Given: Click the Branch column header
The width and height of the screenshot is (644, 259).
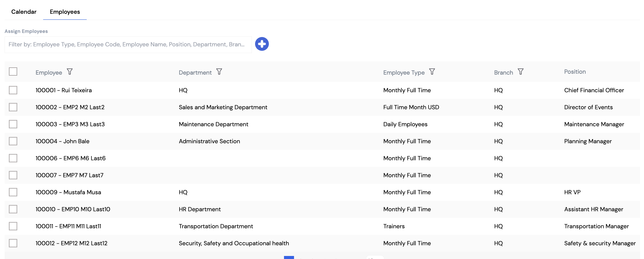Looking at the screenshot, I should 503,72.
